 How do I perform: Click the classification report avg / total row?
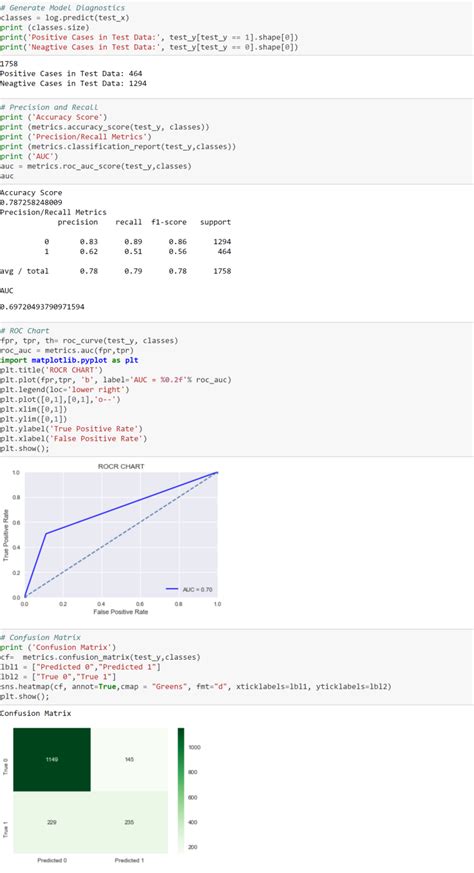click(115, 271)
